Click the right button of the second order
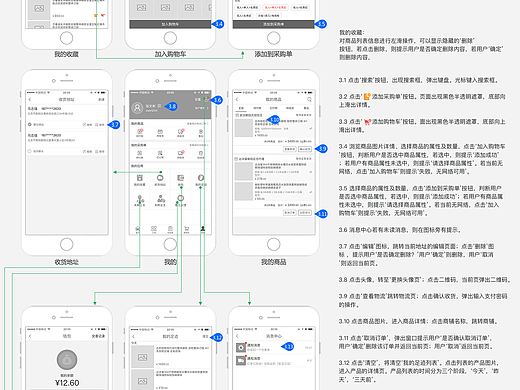This screenshot has width=520, height=390. click(305, 212)
